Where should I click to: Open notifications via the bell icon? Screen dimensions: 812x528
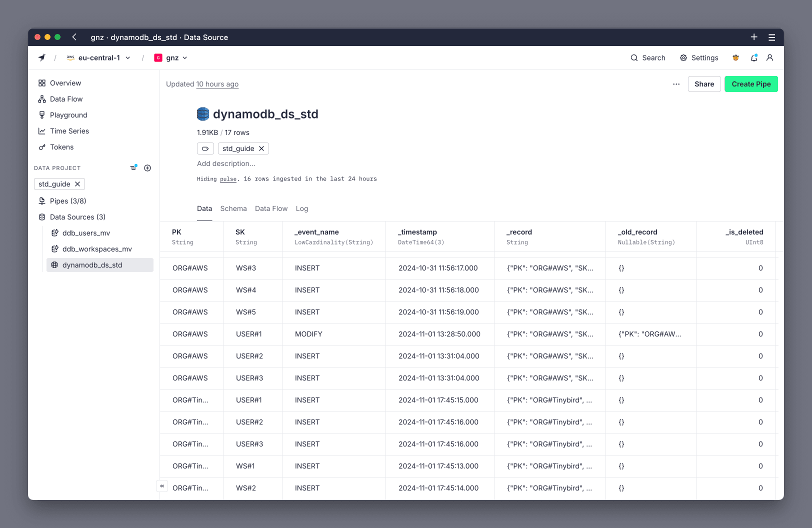tap(753, 57)
